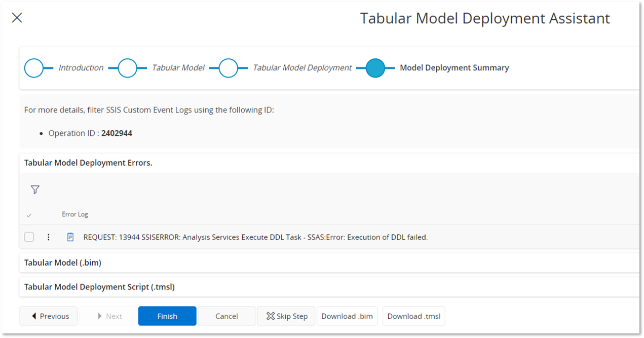644x338 pixels.
Task: Click the Finish button
Action: [167, 316]
